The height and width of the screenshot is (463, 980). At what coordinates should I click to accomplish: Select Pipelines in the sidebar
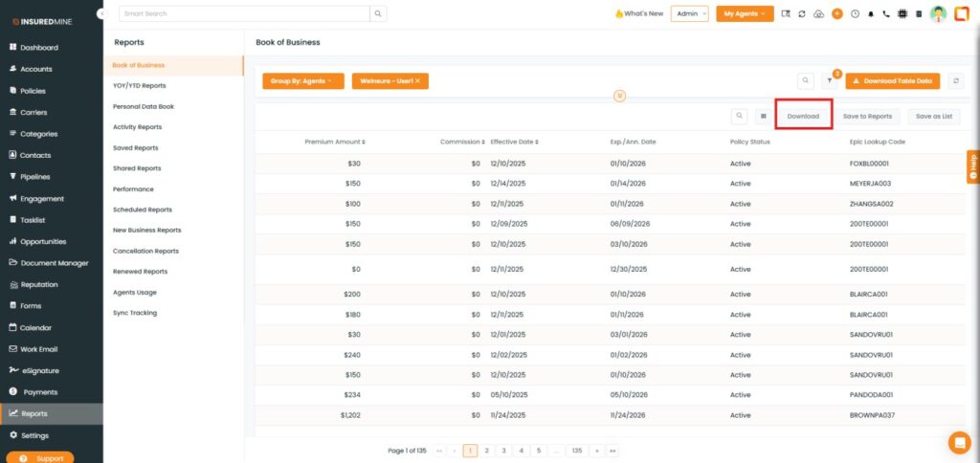pos(34,177)
